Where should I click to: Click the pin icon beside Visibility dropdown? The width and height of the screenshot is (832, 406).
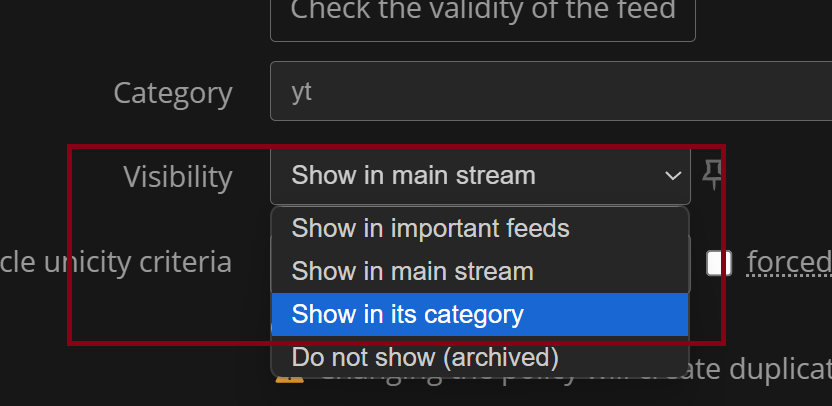pyautogui.click(x=712, y=175)
